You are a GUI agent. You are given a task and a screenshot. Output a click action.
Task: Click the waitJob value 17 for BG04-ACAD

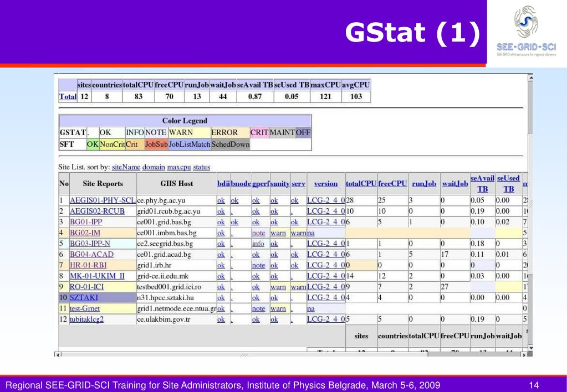coord(445,255)
